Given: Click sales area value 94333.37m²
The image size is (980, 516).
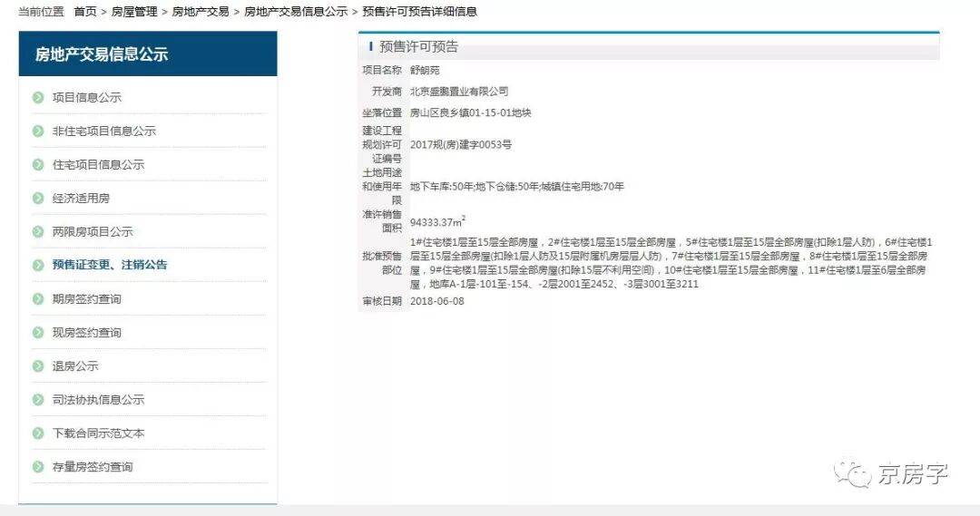Looking at the screenshot, I should 437,222.
